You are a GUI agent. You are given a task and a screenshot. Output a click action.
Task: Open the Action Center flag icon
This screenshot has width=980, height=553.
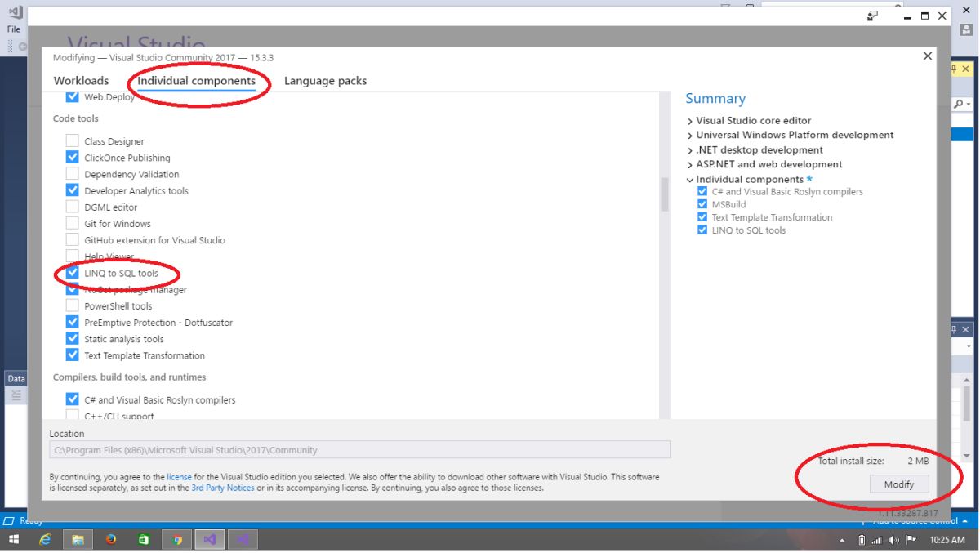click(911, 540)
